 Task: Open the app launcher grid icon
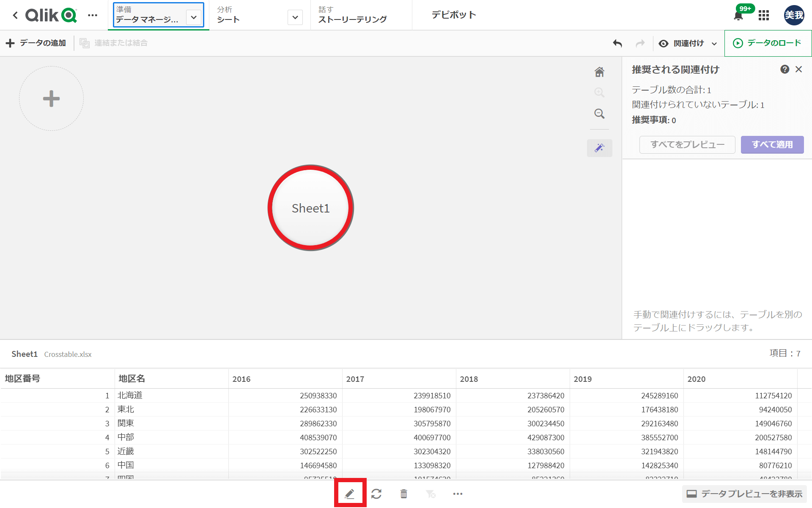click(764, 16)
